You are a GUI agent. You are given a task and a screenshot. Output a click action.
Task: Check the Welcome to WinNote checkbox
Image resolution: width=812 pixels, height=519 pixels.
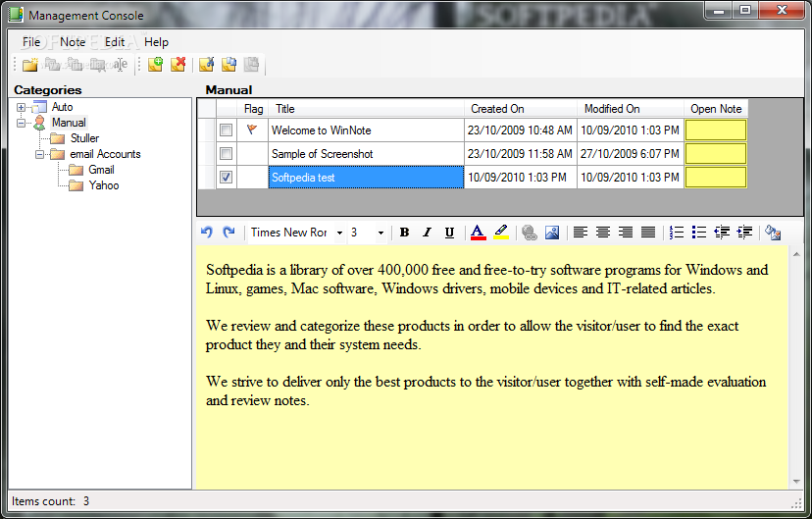pos(226,130)
